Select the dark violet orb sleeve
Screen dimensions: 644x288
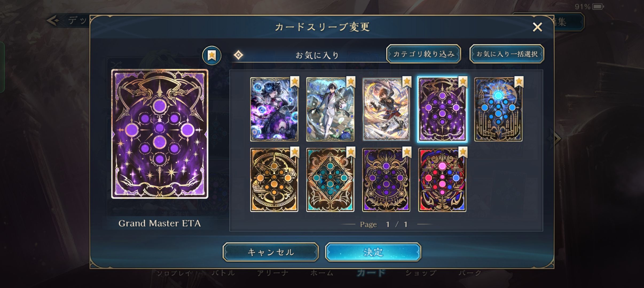[386, 180]
